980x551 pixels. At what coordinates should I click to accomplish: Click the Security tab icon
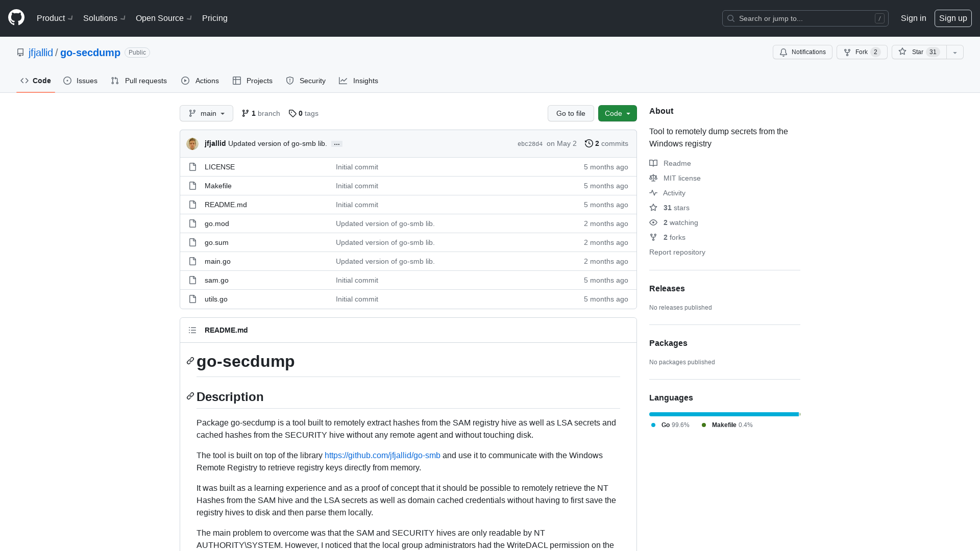click(x=289, y=81)
